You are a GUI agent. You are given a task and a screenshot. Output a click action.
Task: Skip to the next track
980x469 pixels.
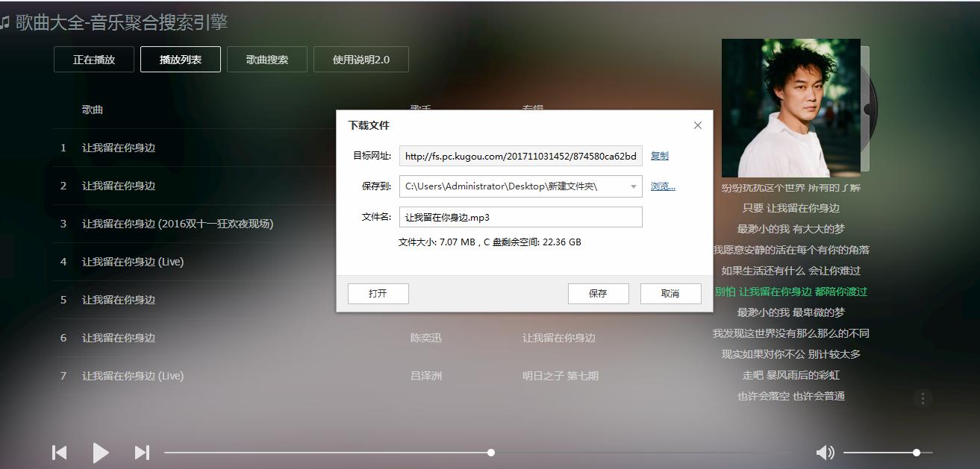142,452
